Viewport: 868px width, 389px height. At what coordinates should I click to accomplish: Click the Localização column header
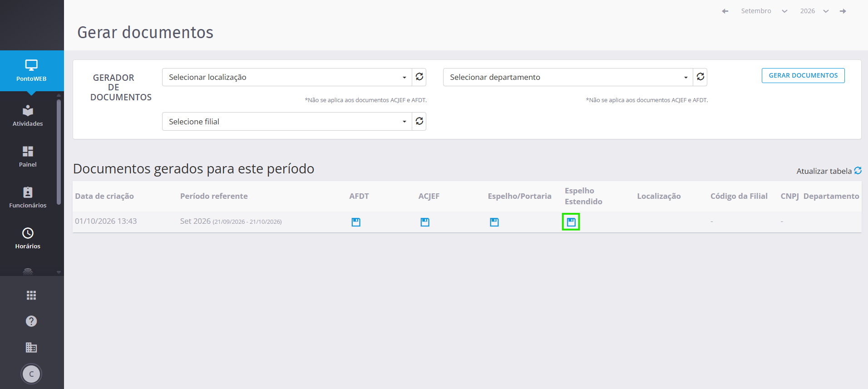(x=659, y=196)
